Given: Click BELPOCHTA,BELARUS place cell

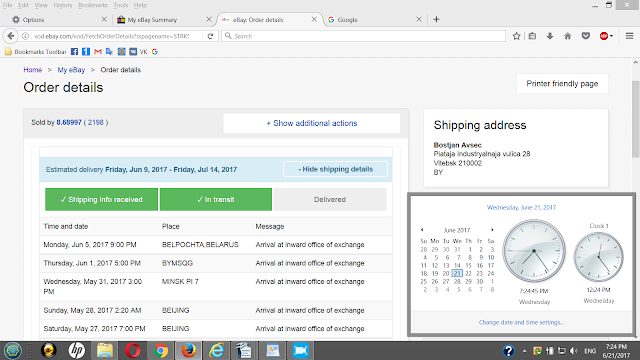Looking at the screenshot, I should click(x=200, y=245).
